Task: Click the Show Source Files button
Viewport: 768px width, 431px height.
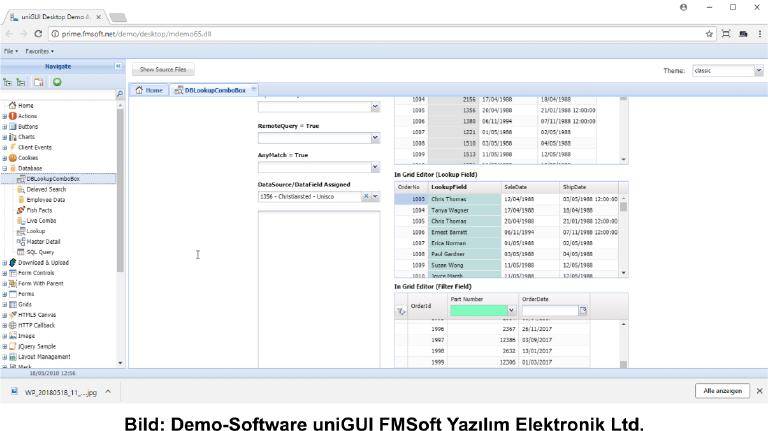Action: [162, 70]
